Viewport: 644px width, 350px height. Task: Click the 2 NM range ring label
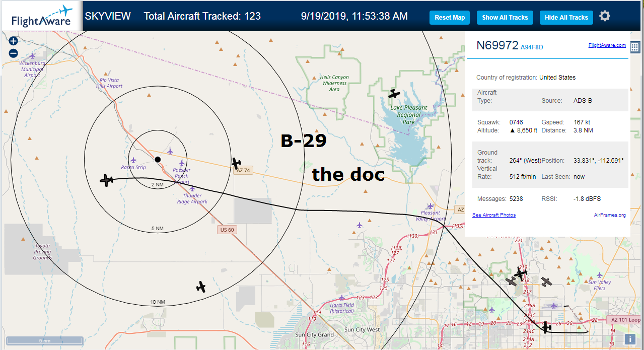coord(158,185)
